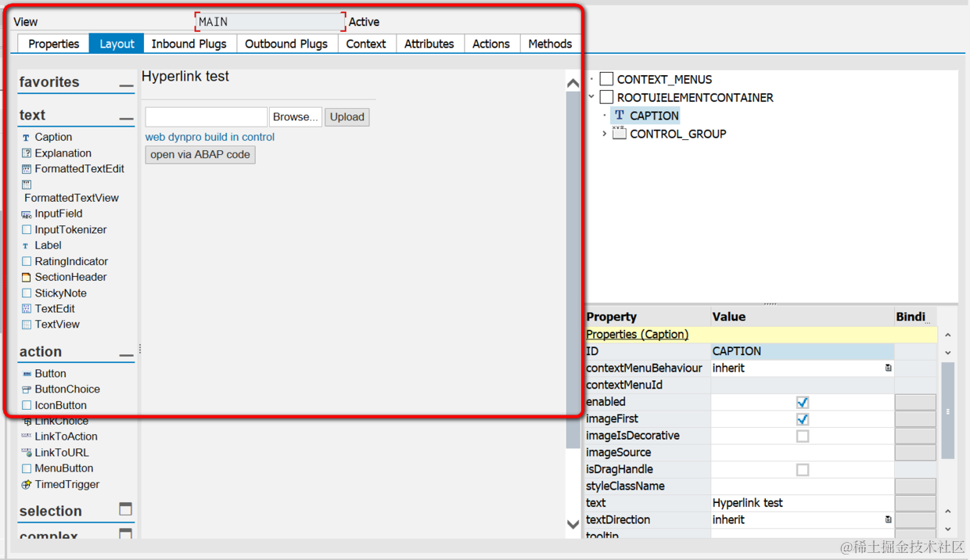This screenshot has height=560, width=970.
Task: Toggle the imageFirst checkbox
Action: pyautogui.click(x=803, y=419)
